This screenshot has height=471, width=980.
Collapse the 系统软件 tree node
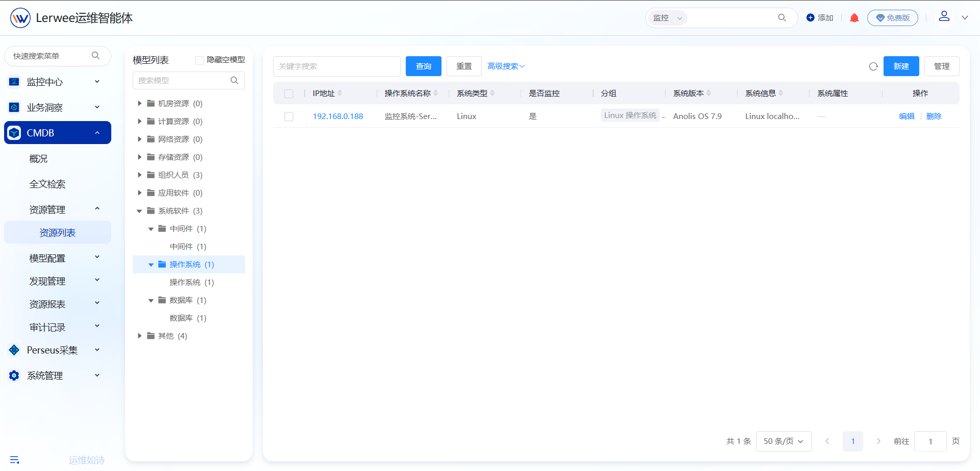point(139,211)
